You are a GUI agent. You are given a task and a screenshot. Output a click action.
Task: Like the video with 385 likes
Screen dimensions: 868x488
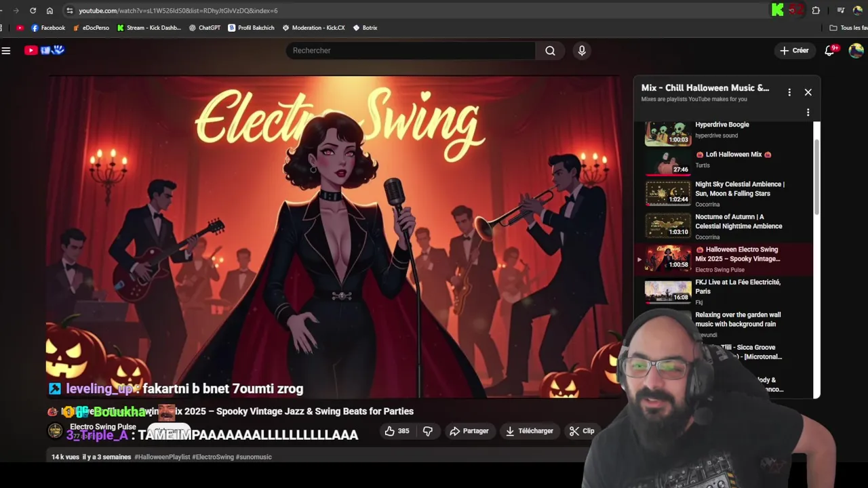coord(397,431)
